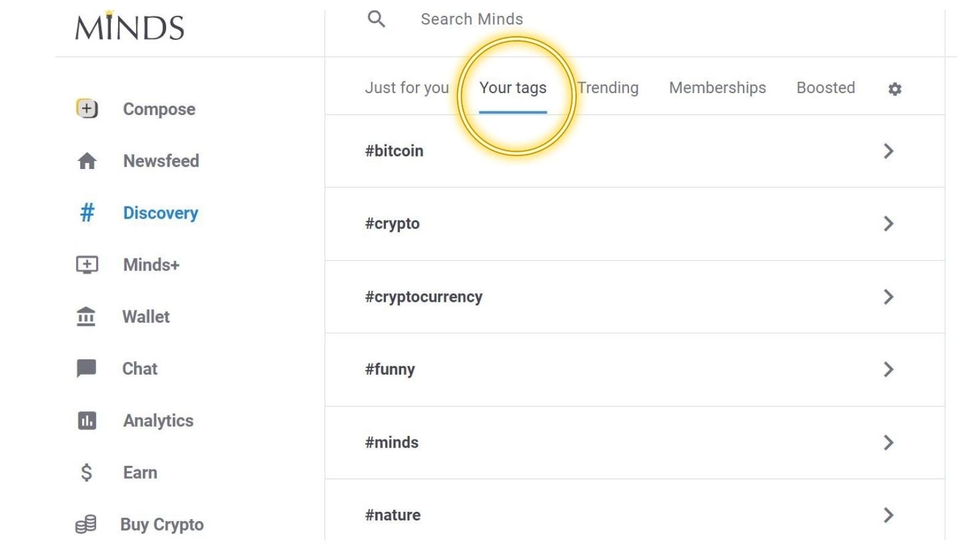Viewport: 980px width, 551px height.
Task: Switch to the Trending tab
Action: tap(608, 88)
